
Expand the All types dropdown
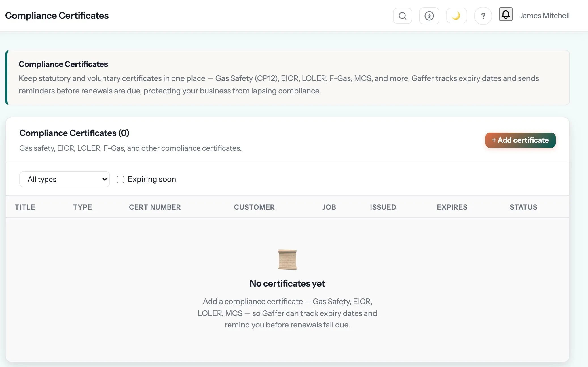[65, 179]
